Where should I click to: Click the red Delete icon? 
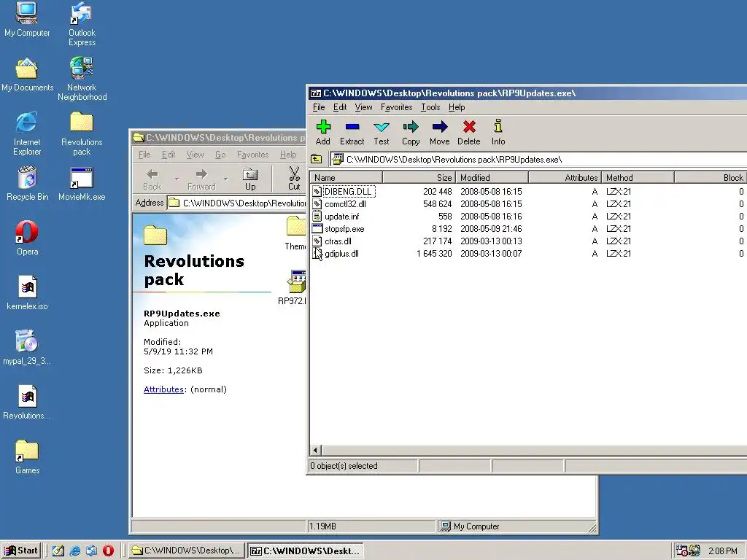coord(469,133)
